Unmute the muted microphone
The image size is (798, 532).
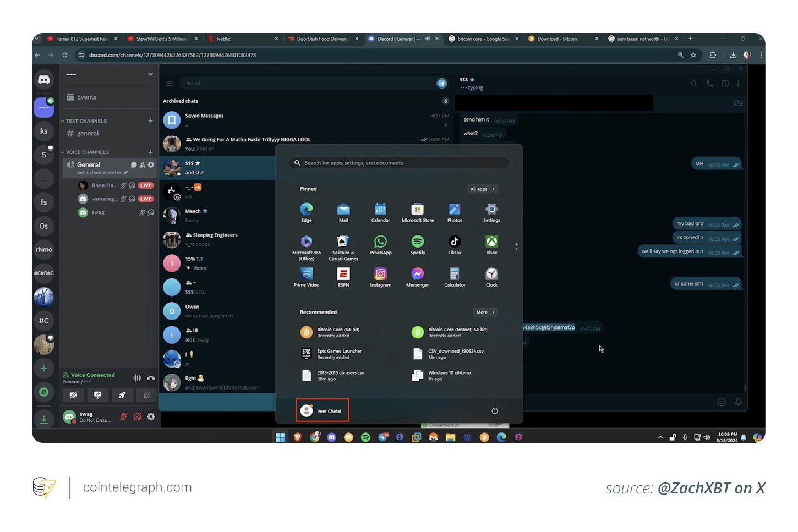[x=124, y=416]
